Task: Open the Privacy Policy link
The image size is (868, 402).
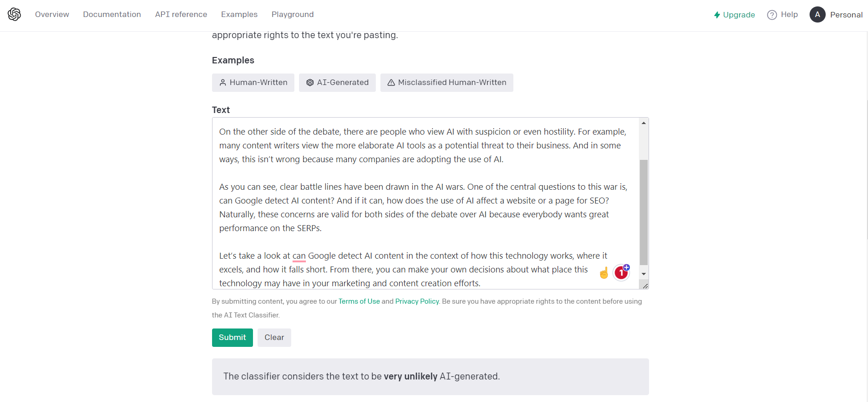Action: click(x=416, y=301)
